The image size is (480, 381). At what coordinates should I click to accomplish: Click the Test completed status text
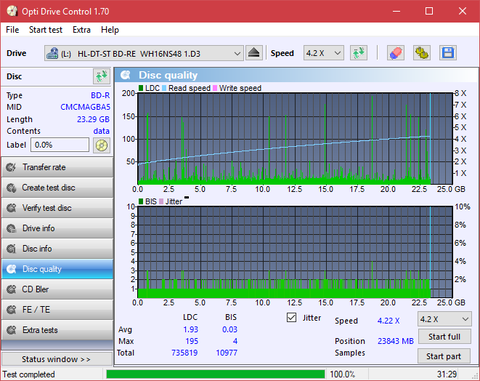point(29,374)
